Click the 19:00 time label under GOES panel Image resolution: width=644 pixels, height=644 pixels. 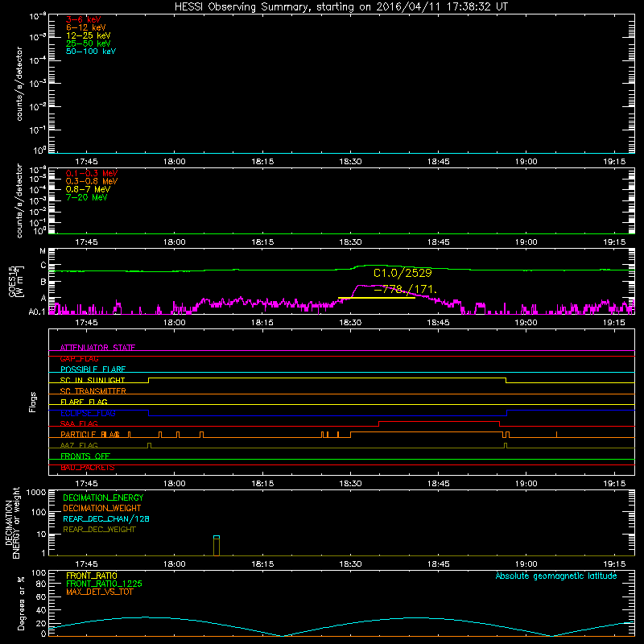(526, 323)
